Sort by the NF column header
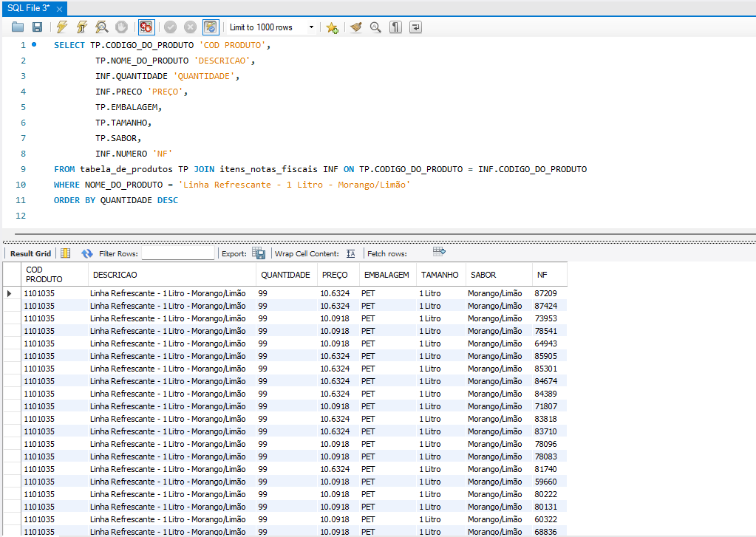Screen dimensions: 756x537 (x=550, y=274)
